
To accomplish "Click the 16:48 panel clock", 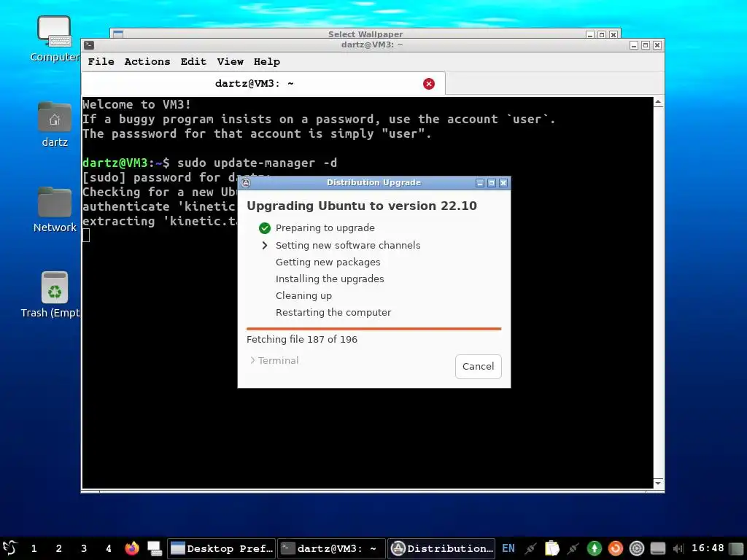I will [x=708, y=548].
